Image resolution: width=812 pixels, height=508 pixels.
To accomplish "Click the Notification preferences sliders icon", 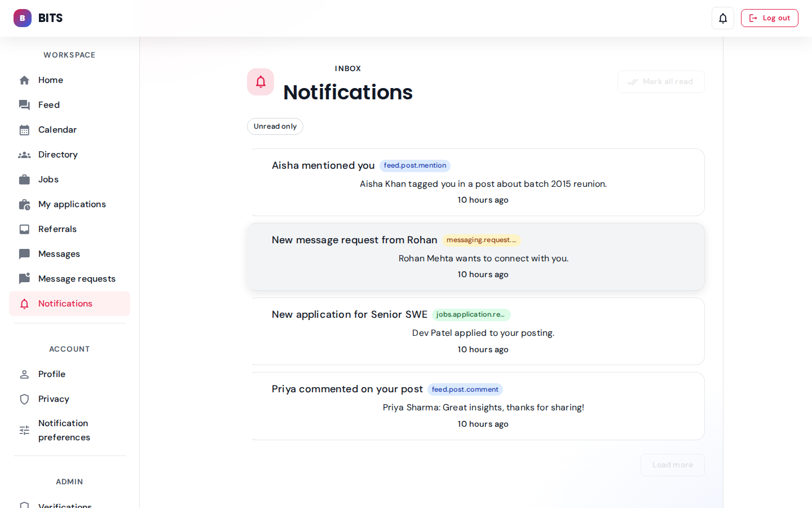I will click(24, 430).
